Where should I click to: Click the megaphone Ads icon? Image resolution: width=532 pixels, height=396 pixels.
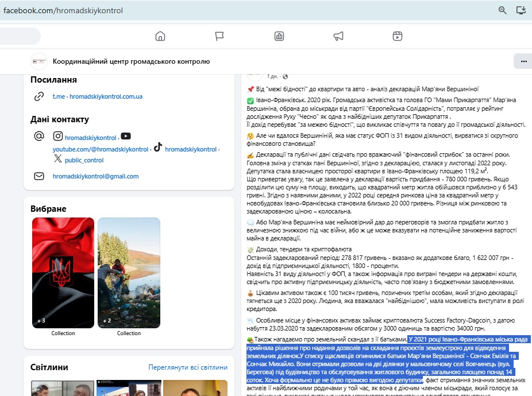coord(338,36)
